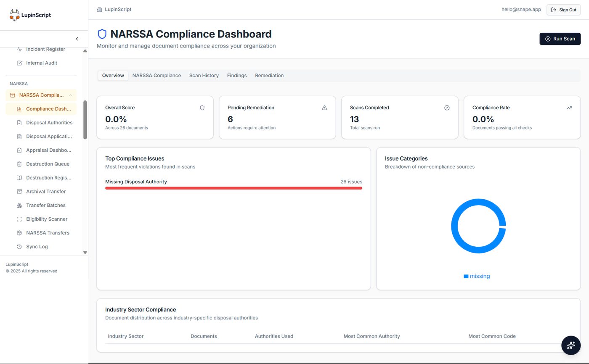
Task: Switch to the NARSSA Compliance tab
Action: tap(157, 76)
